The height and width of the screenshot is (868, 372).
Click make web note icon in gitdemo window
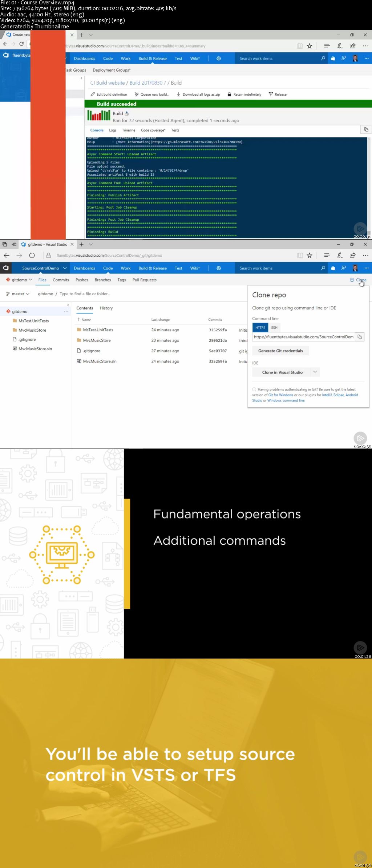pos(340,255)
